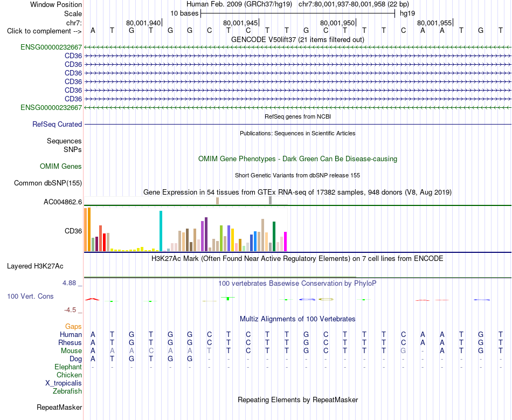Click the red conservation peak in PhyloP track
This screenshot has height=420, width=512.
(x=92, y=299)
